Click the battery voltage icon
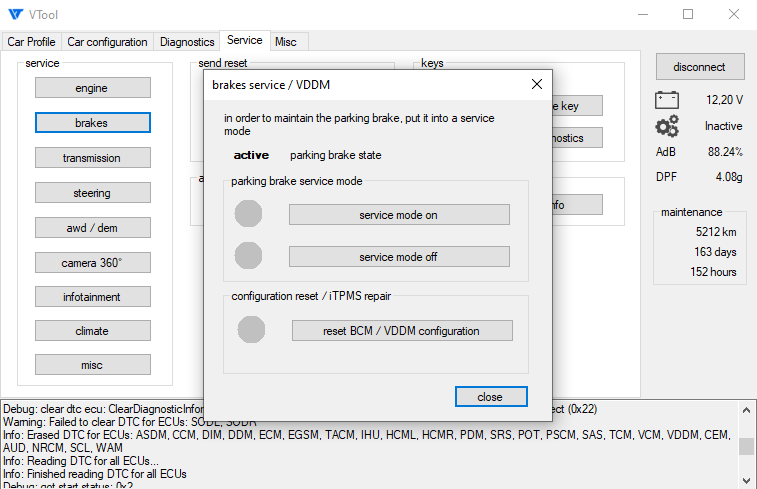 [667, 100]
